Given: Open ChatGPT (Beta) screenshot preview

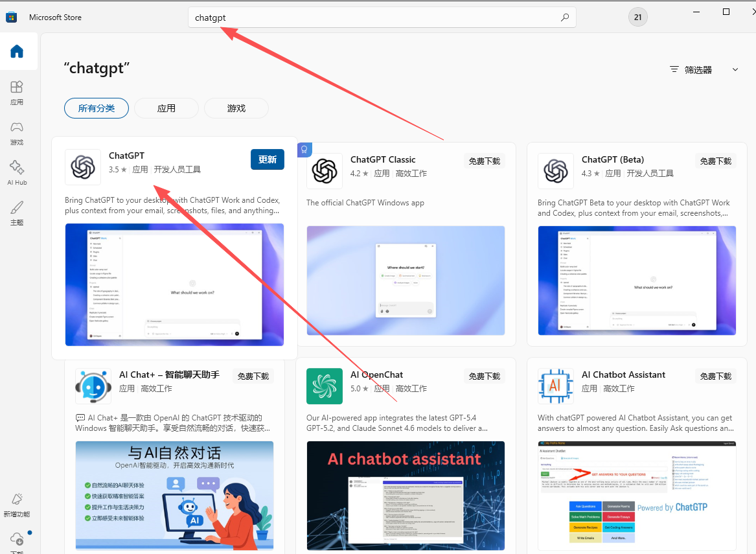Looking at the screenshot, I should pyautogui.click(x=637, y=281).
